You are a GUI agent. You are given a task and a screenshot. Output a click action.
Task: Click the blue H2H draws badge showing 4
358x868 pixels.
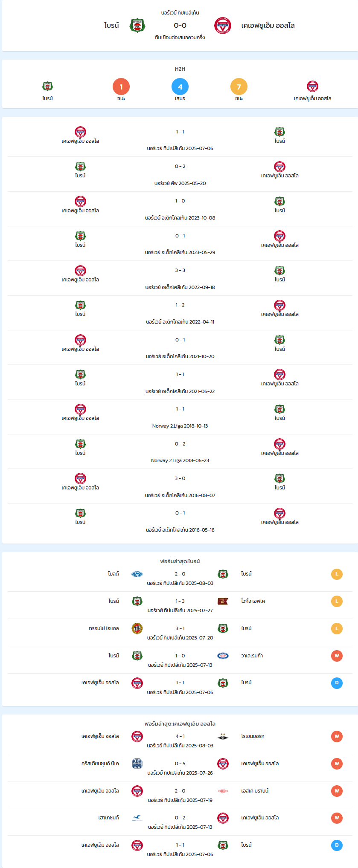click(180, 87)
